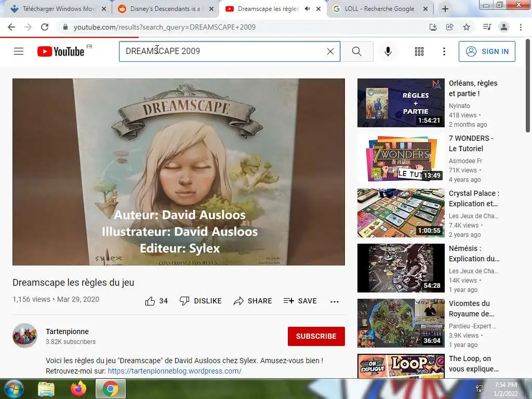
Task: Subscribe to Tartenpionne channel
Action: pyautogui.click(x=316, y=336)
